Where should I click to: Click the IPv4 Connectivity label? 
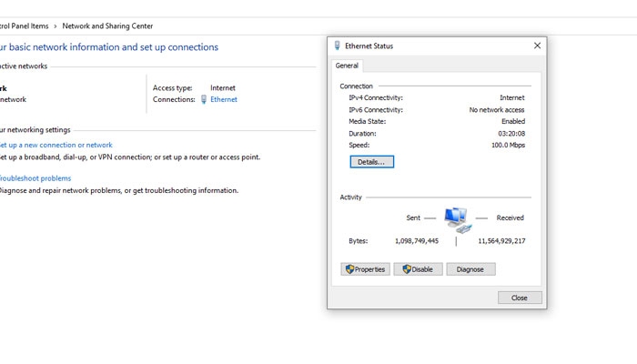coord(376,97)
